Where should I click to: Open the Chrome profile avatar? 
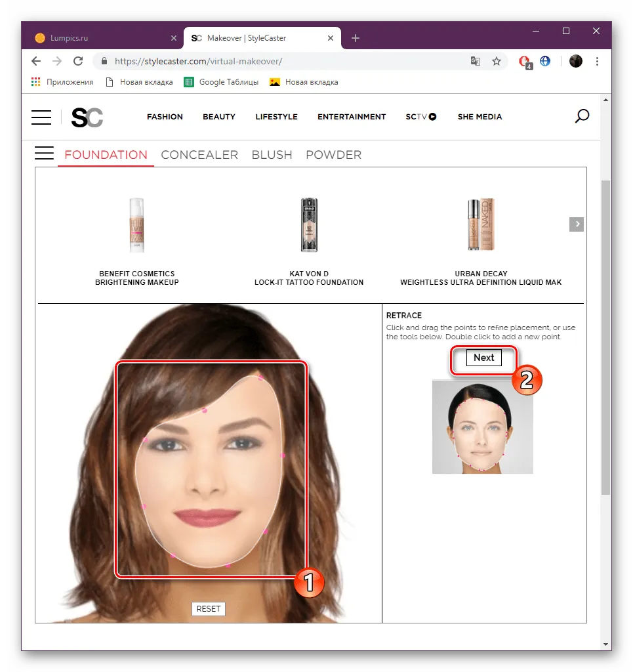click(576, 61)
